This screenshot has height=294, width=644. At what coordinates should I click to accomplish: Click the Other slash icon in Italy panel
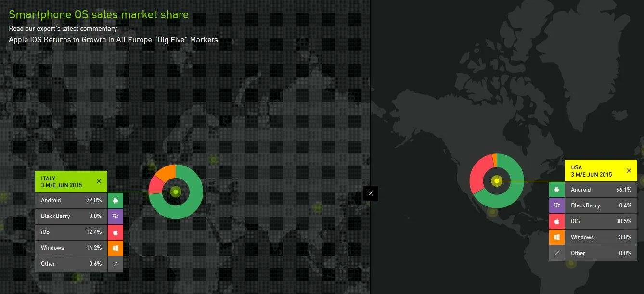[116, 264]
